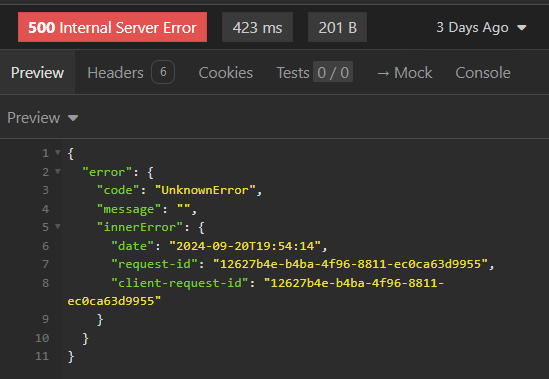Image resolution: width=549 pixels, height=379 pixels.
Task: Collapse the root object at line 1
Action: tap(58, 152)
